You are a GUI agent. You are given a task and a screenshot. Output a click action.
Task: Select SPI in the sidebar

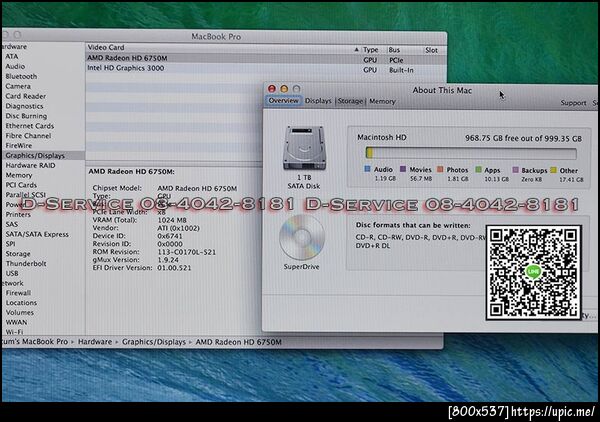[x=10, y=244]
